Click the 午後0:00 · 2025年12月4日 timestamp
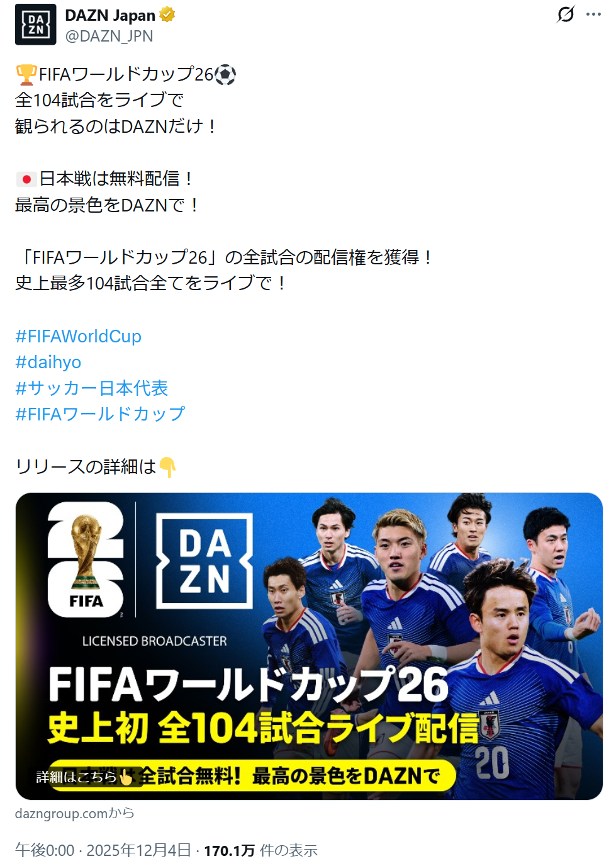Image resolution: width=616 pixels, height=866 pixels. click(x=103, y=850)
